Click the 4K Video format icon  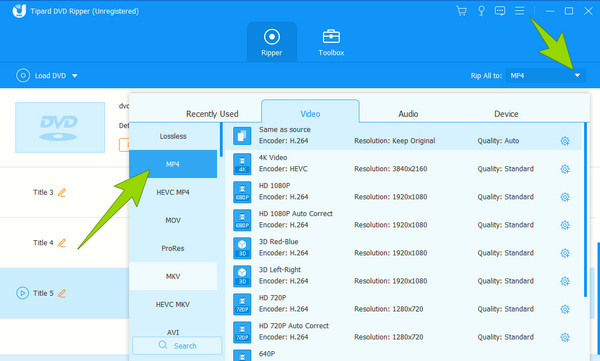point(242,164)
